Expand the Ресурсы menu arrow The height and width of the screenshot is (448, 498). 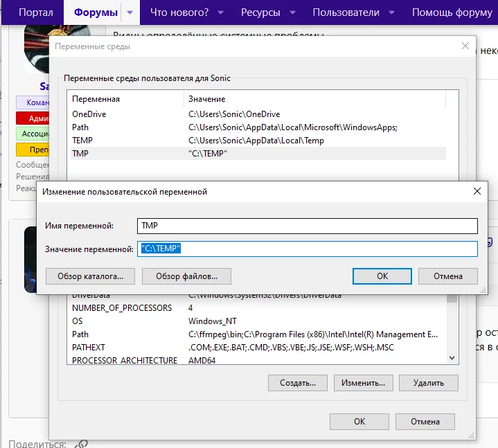point(292,12)
